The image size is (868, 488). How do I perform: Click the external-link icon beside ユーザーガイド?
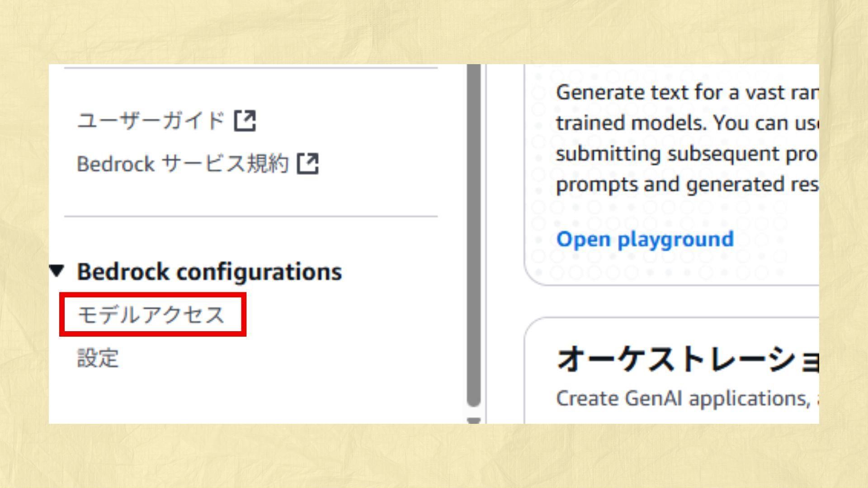(x=245, y=121)
